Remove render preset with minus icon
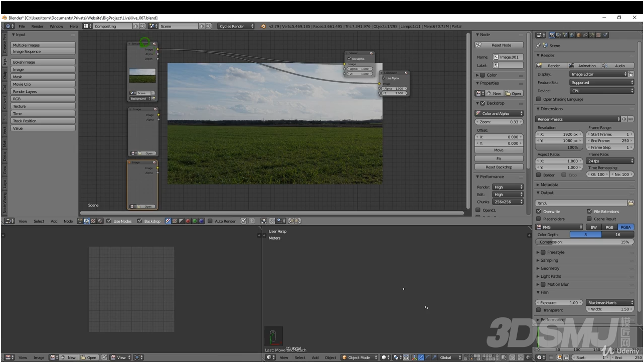This screenshot has height=363, width=644. (630, 119)
